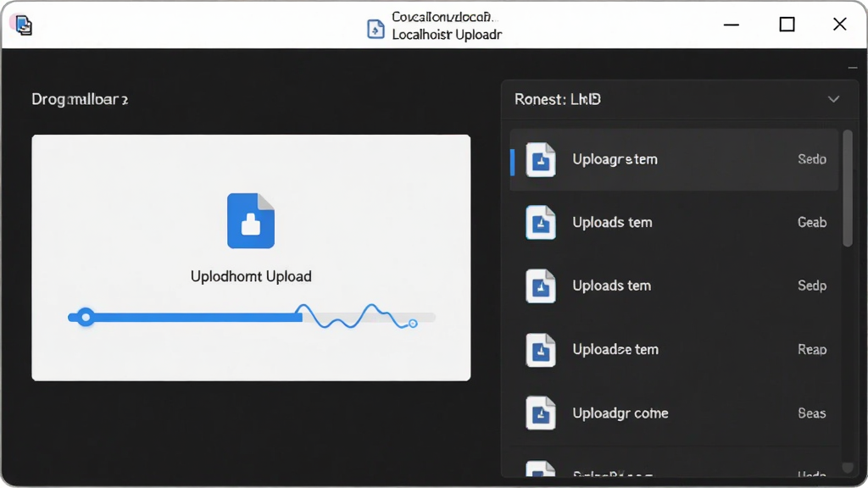Viewport: 868px width, 488px height.
Task: Click the app icon in title bar corner
Action: (23, 25)
